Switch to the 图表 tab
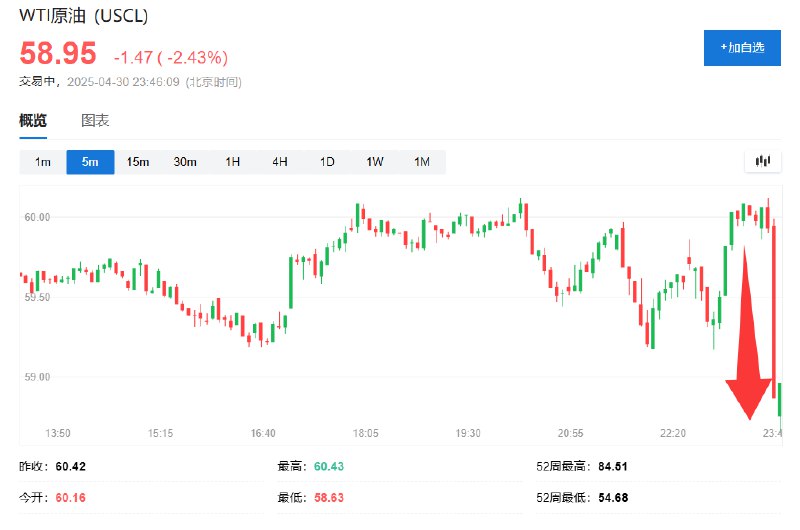The height and width of the screenshot is (530, 800). click(95, 121)
